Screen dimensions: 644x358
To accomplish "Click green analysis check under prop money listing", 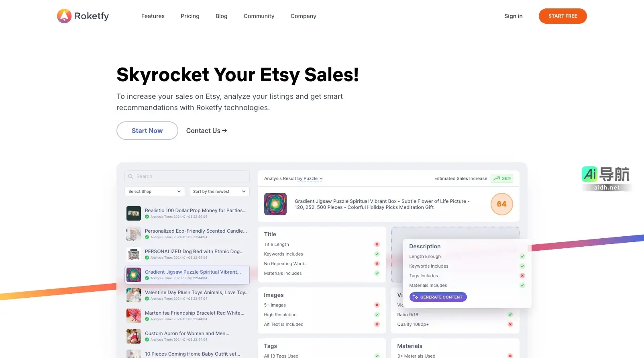I will point(147,217).
